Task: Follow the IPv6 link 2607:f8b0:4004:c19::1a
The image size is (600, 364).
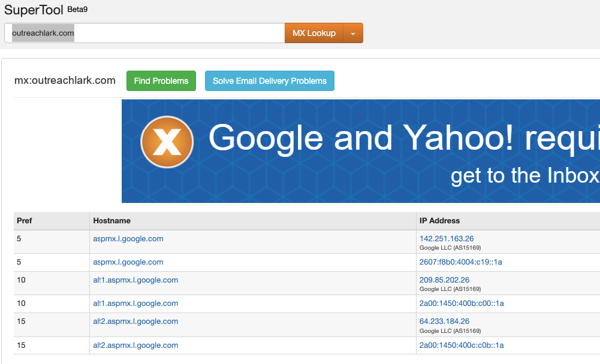Action: [x=461, y=262]
